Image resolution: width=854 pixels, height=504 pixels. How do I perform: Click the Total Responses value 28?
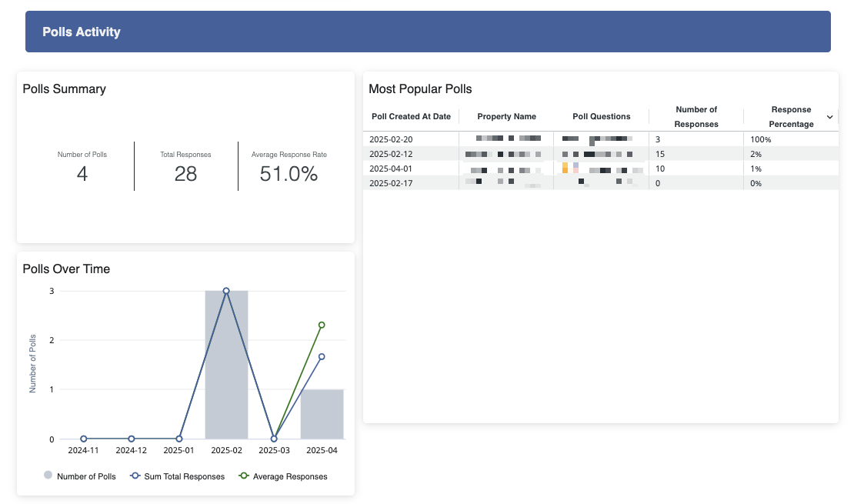(x=185, y=174)
